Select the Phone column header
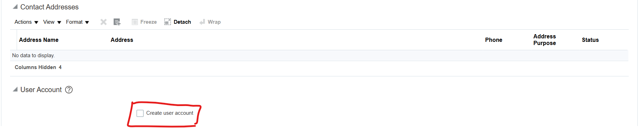 (x=494, y=40)
